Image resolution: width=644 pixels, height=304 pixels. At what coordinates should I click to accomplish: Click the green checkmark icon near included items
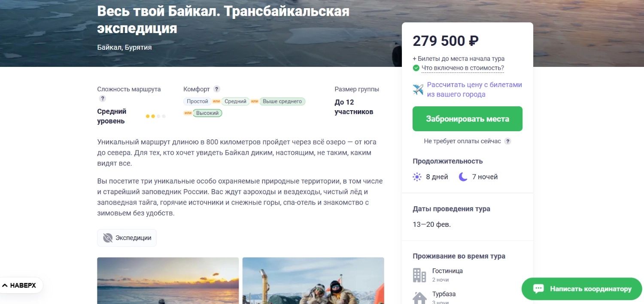tap(416, 68)
